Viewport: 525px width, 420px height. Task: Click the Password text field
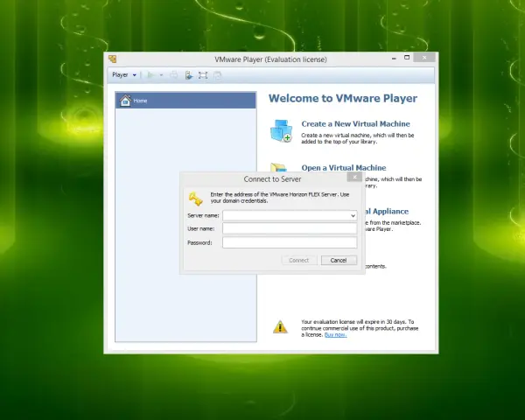[290, 242]
